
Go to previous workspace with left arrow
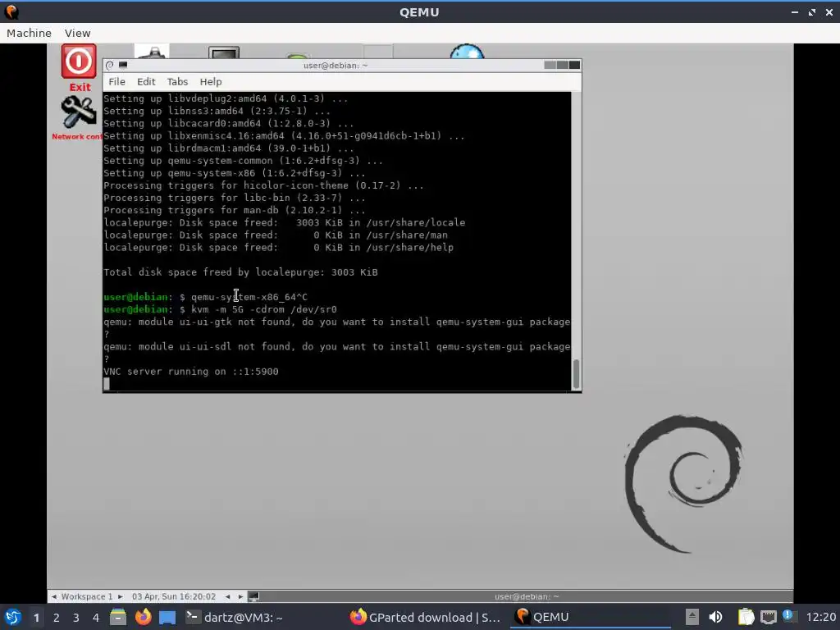[x=53, y=596]
